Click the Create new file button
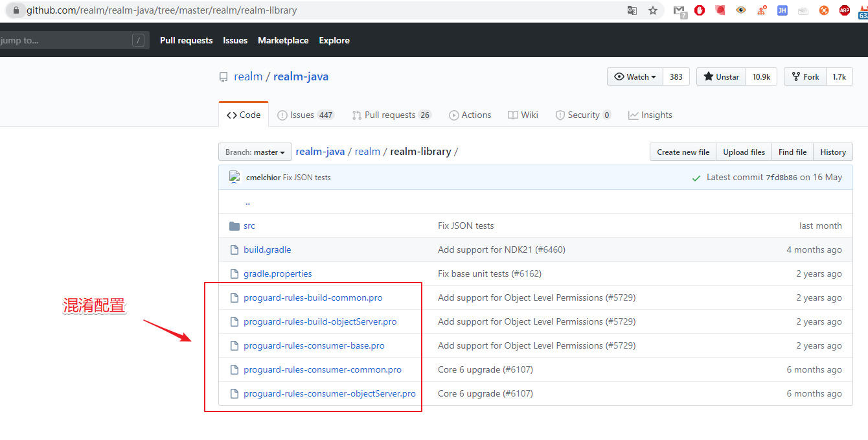The height and width of the screenshot is (440, 868). click(683, 152)
